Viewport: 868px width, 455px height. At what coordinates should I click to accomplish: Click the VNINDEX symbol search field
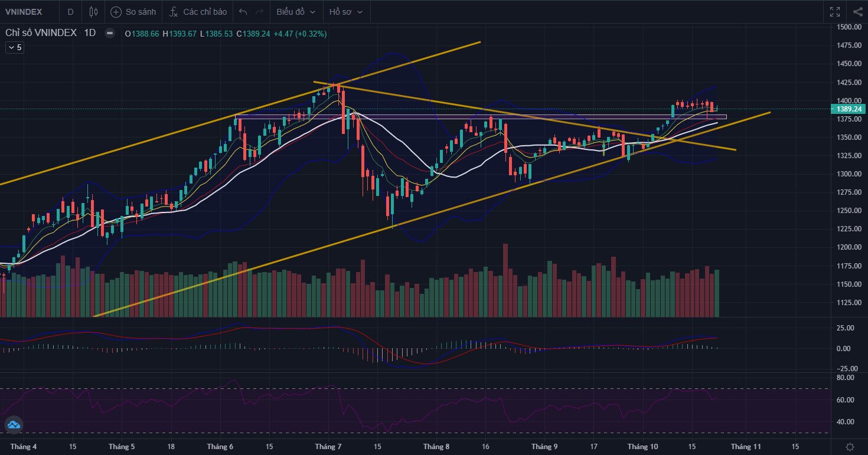coord(30,12)
